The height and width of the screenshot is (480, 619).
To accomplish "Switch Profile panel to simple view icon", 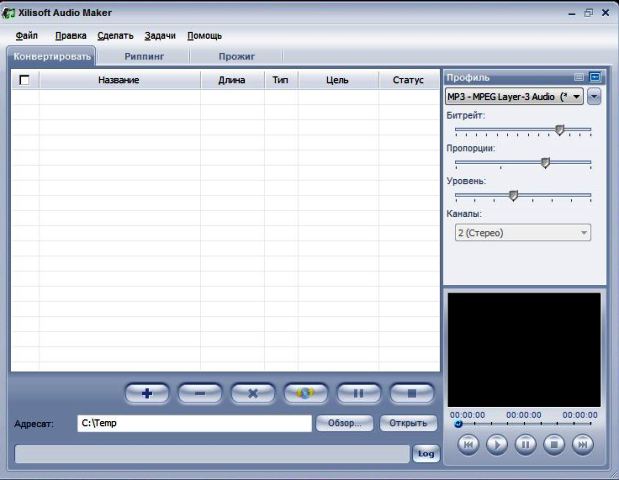I will 579,77.
